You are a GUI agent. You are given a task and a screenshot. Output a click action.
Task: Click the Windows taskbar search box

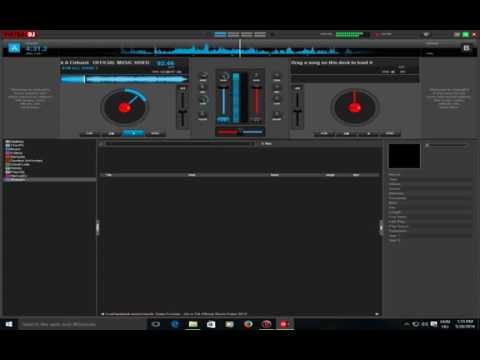coord(82,324)
